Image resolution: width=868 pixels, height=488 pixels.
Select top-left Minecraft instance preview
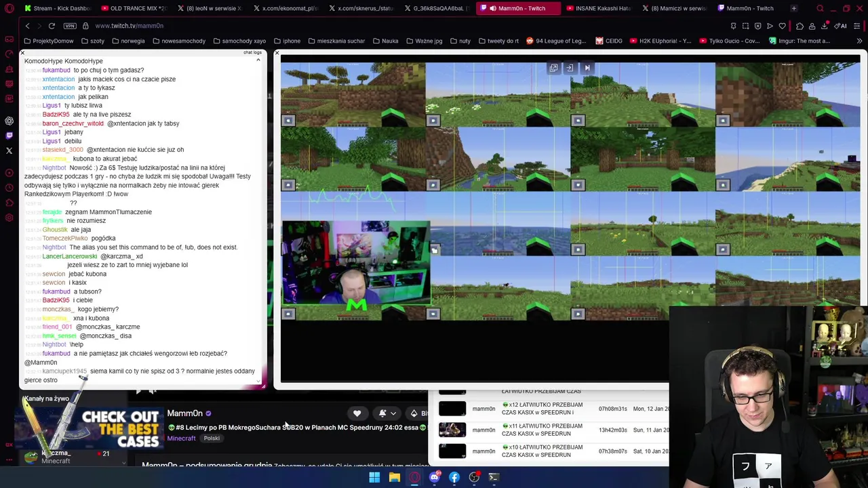pos(353,94)
